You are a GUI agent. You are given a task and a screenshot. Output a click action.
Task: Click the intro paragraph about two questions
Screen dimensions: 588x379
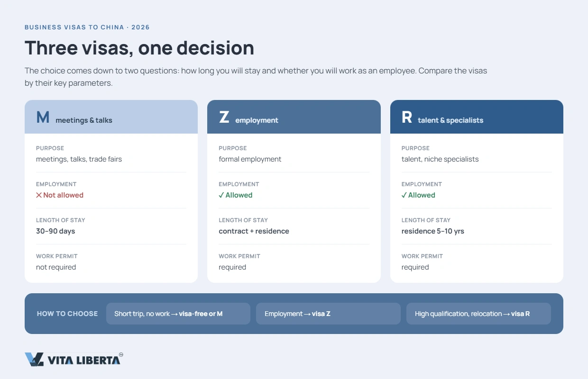[256, 77]
